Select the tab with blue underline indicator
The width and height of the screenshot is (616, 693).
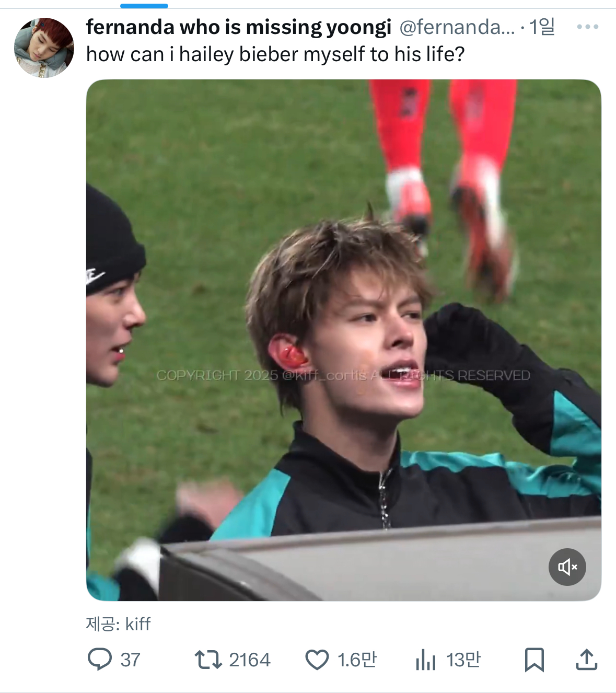click(144, 6)
